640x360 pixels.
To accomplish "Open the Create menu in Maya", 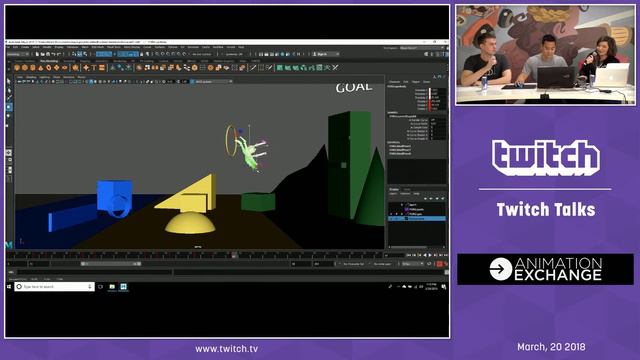I will 25,47.
